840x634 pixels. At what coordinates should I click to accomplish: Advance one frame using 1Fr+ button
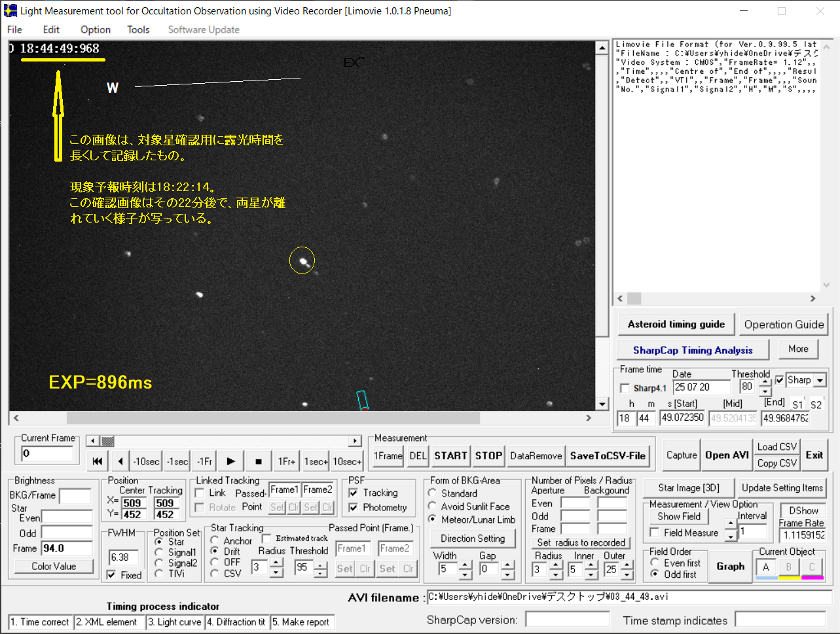[x=286, y=461]
